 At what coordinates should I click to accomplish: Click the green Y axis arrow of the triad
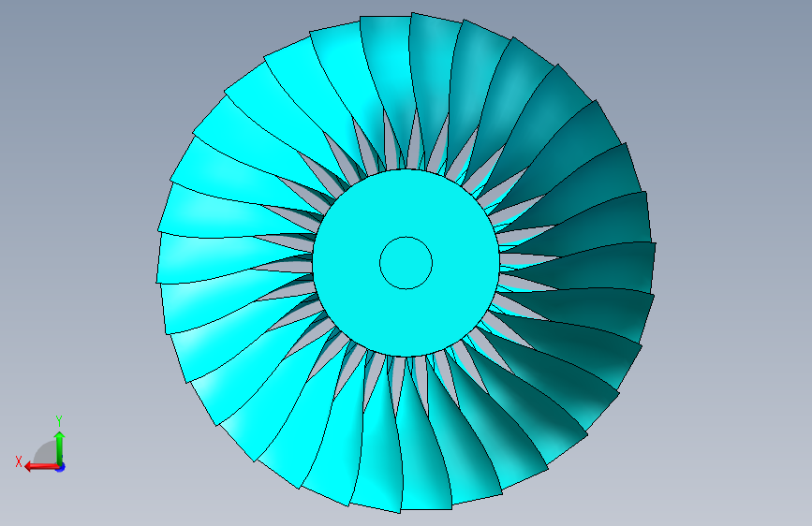[x=60, y=447]
